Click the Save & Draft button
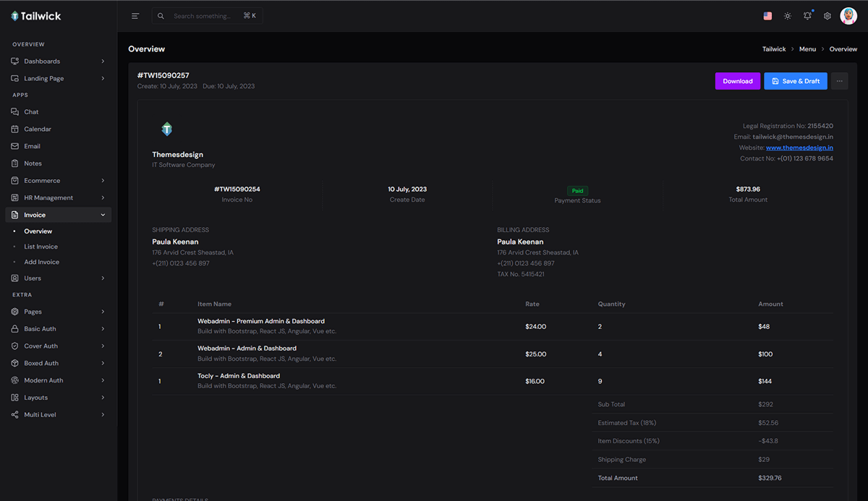The width and height of the screenshot is (868, 501). [795, 81]
